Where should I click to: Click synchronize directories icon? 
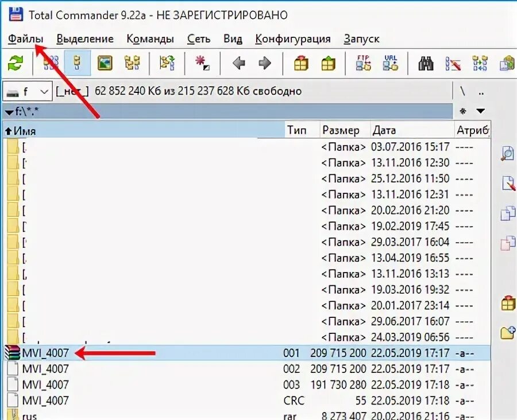(480, 63)
